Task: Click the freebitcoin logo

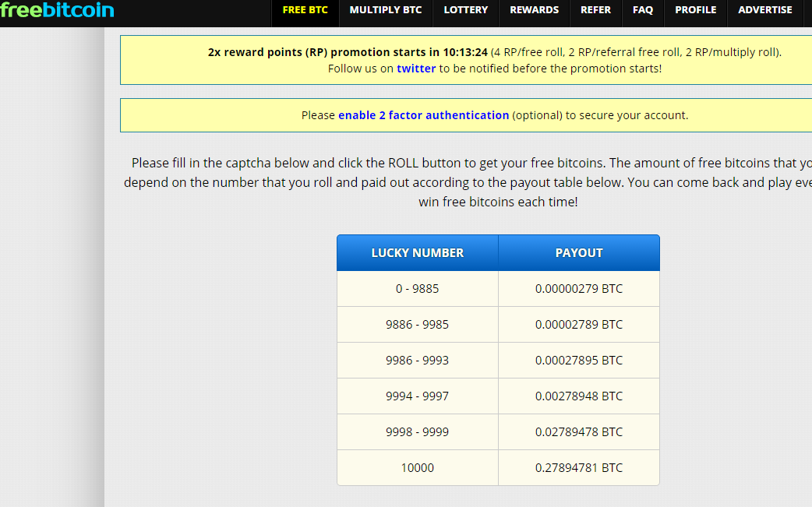Action: pyautogui.click(x=57, y=10)
